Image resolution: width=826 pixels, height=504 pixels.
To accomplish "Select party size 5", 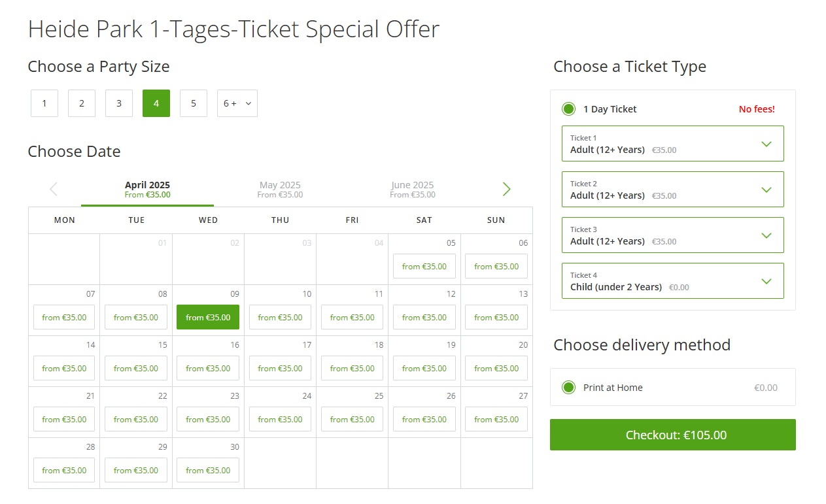I will tap(193, 103).
